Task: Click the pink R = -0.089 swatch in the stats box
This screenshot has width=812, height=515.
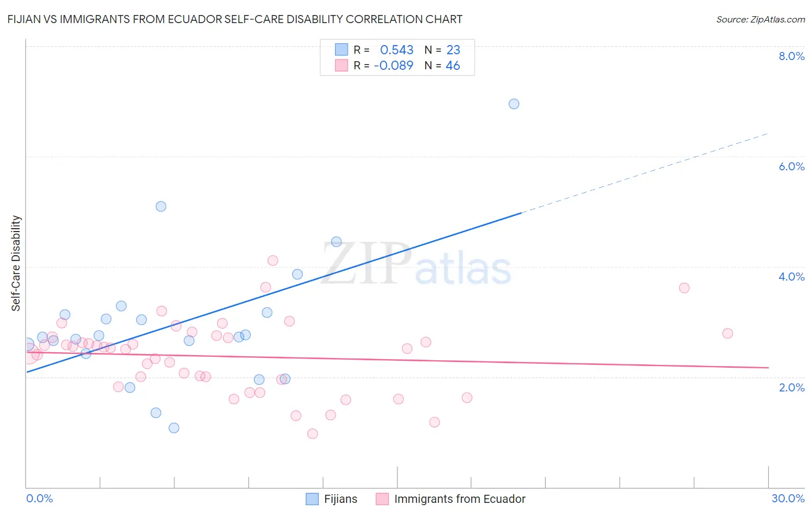Action: click(341, 65)
